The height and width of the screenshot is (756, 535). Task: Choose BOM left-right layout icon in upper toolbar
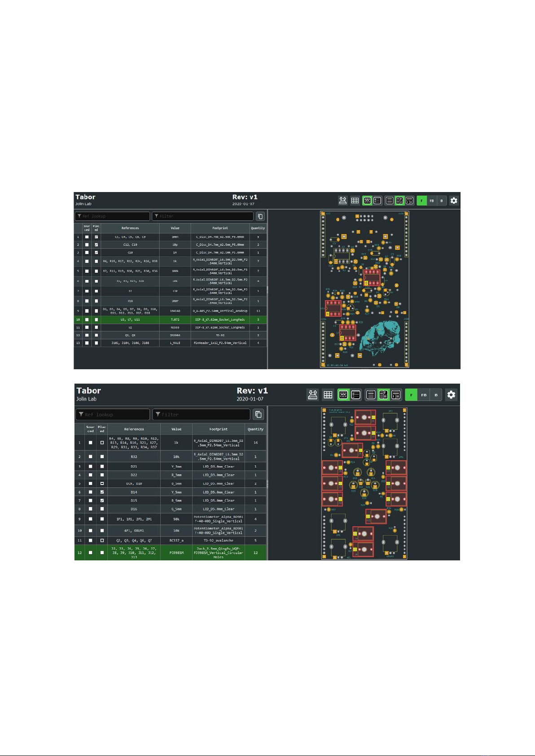399,201
